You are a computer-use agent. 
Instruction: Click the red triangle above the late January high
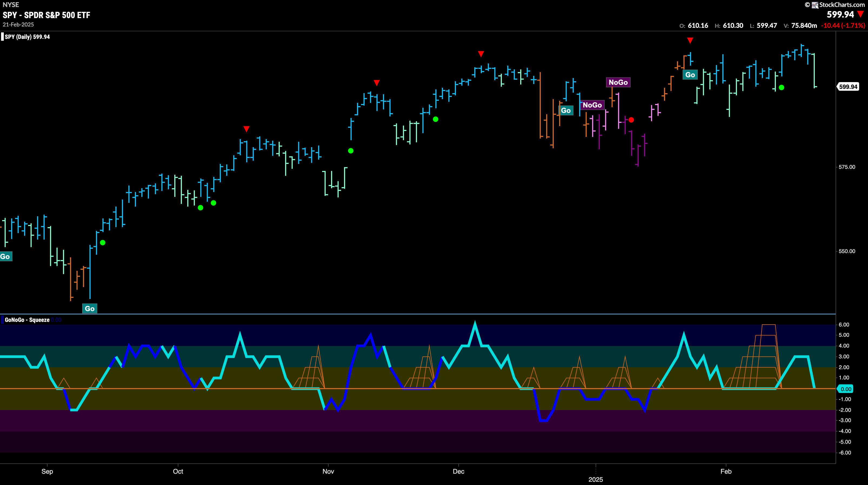coord(690,41)
